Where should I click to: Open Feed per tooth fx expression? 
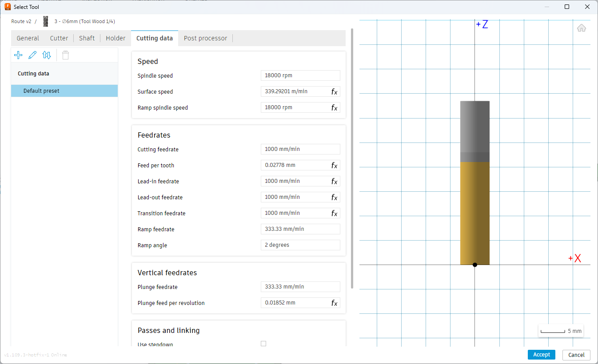(335, 166)
